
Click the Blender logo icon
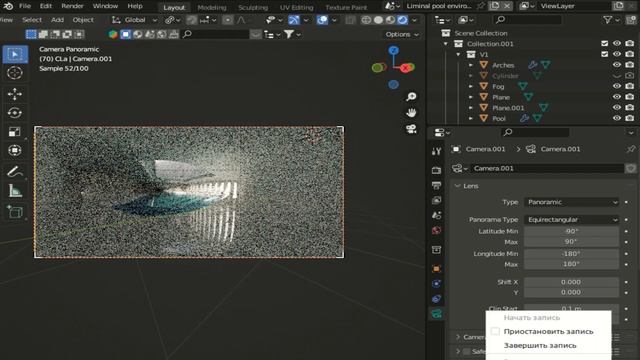point(8,6)
